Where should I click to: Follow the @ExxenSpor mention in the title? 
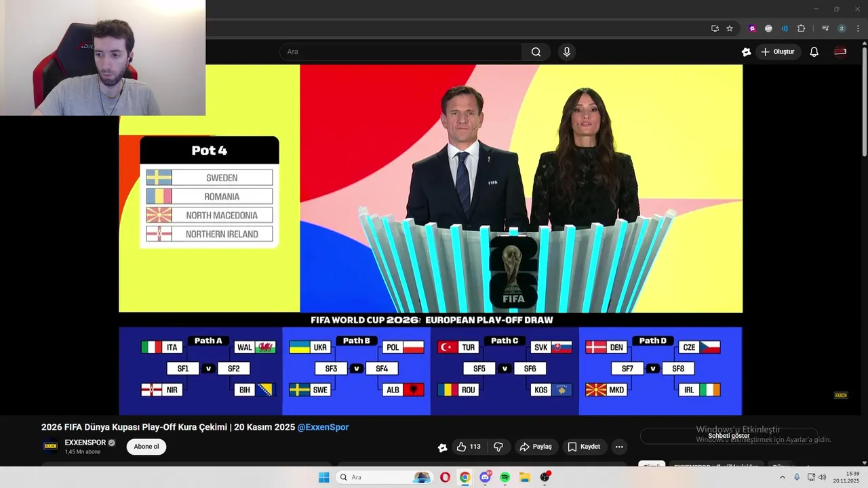tap(323, 427)
